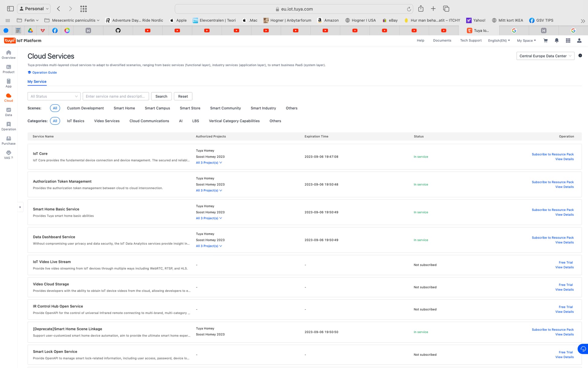Click the shopping cart icon
588x368 pixels.
pos(545,40)
